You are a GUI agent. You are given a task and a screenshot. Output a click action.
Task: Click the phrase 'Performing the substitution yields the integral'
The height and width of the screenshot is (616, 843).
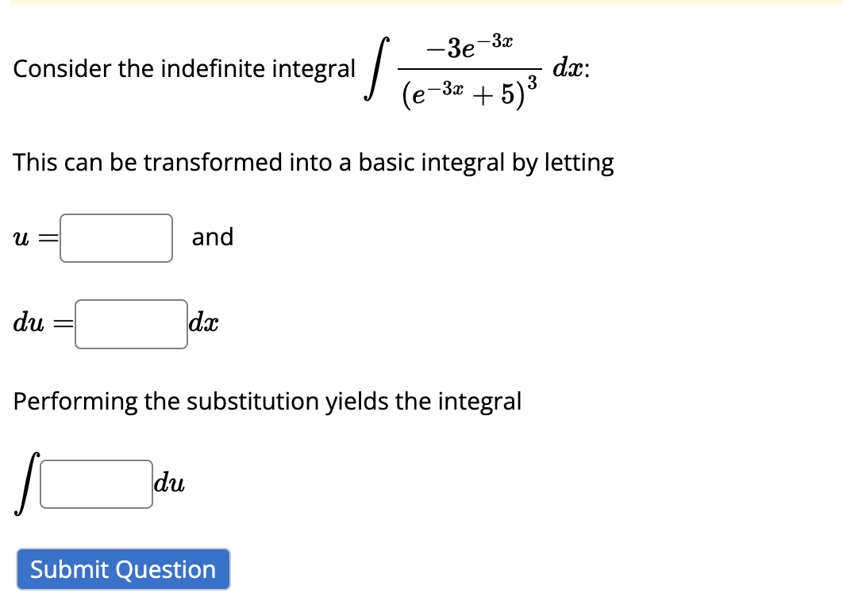pyautogui.click(x=267, y=402)
